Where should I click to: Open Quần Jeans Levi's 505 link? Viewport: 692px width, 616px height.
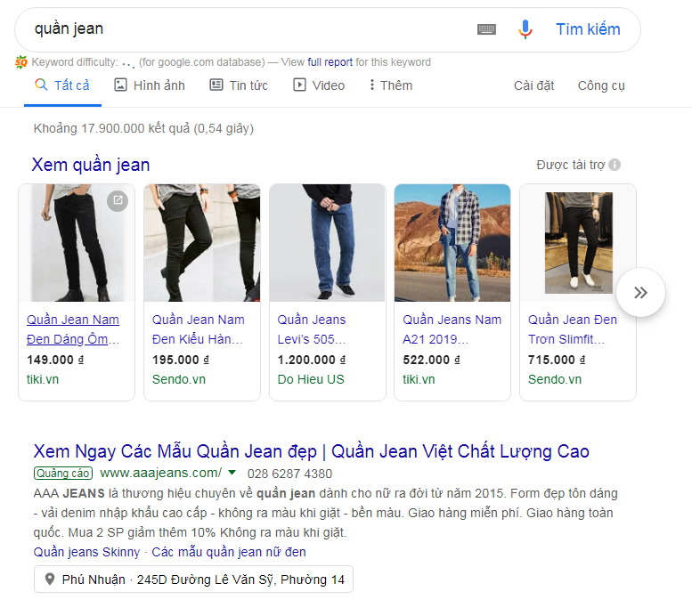312,329
